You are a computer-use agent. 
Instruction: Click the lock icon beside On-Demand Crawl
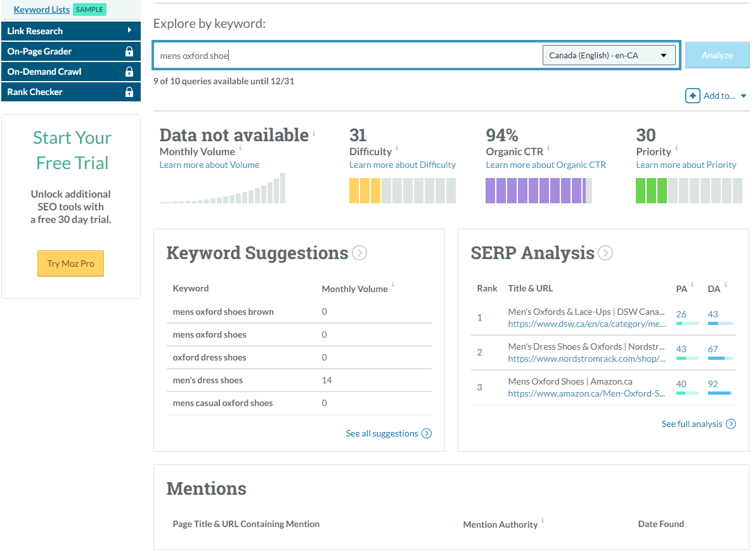pyautogui.click(x=129, y=72)
